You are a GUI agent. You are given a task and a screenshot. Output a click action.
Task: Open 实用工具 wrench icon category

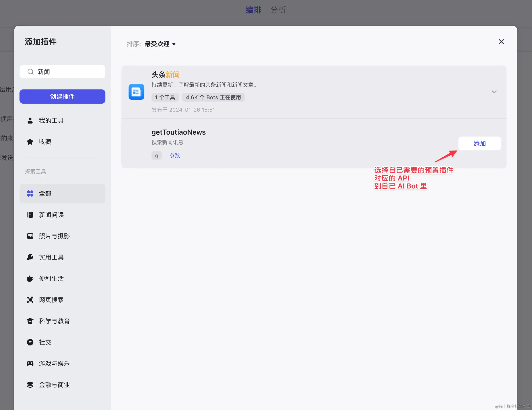(x=30, y=257)
